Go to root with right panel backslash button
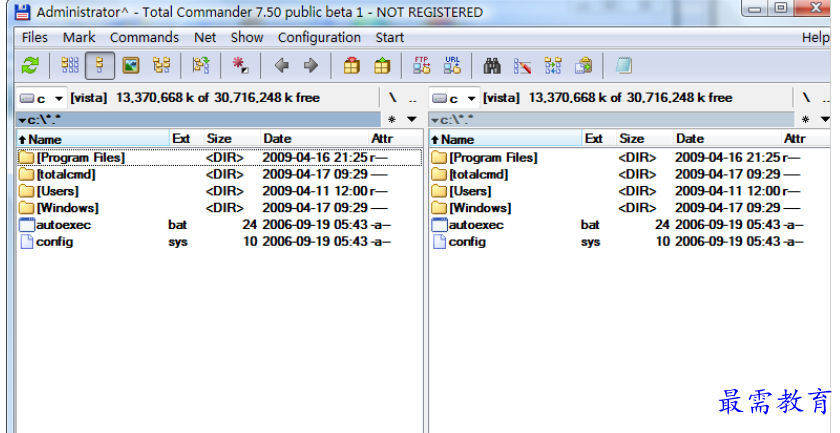The image size is (840, 433). pos(806,98)
